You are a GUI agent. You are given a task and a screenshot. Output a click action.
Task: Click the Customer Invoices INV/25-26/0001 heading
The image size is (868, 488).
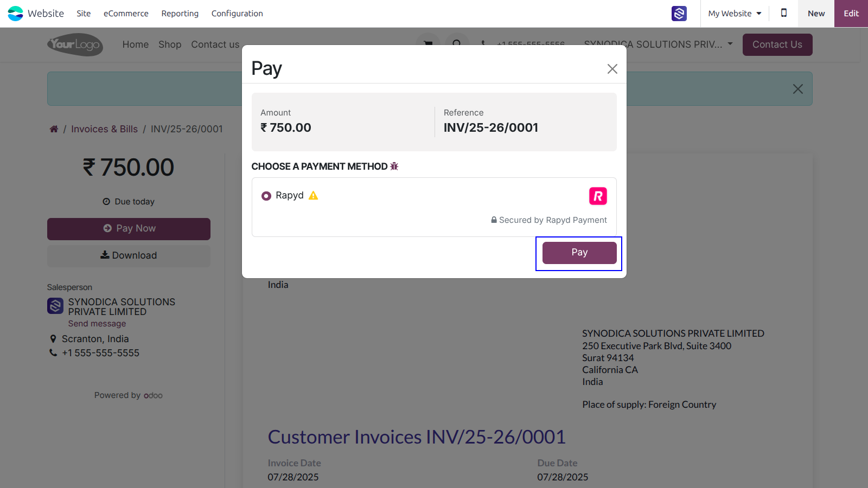[417, 437]
